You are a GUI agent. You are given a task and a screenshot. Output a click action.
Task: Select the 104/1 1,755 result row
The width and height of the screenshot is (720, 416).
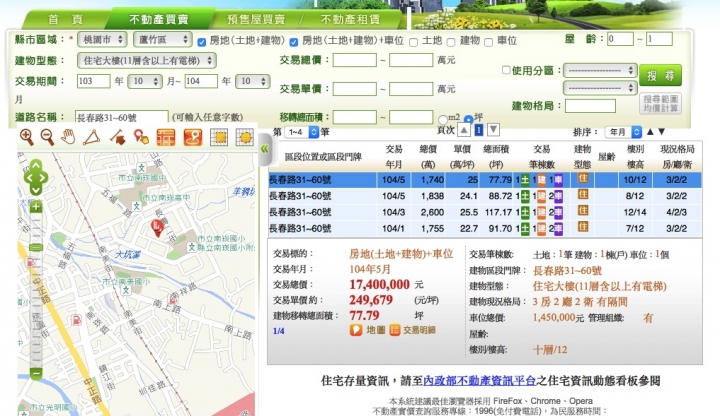tap(485, 228)
